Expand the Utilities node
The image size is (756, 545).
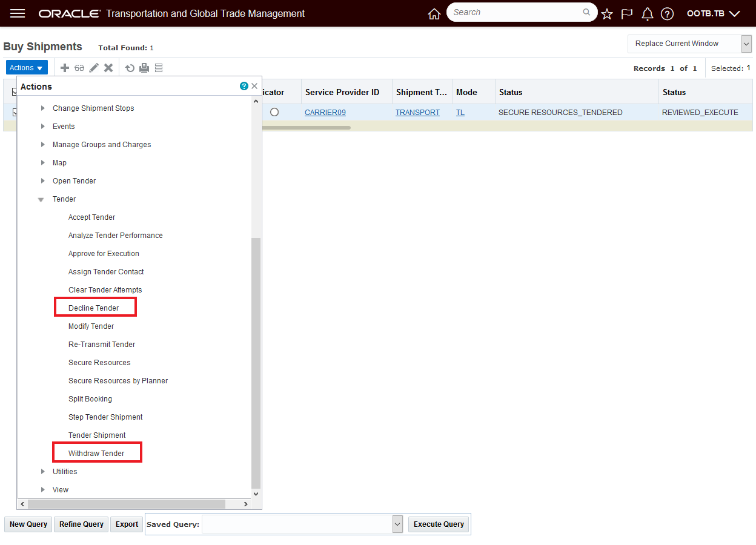click(x=42, y=472)
